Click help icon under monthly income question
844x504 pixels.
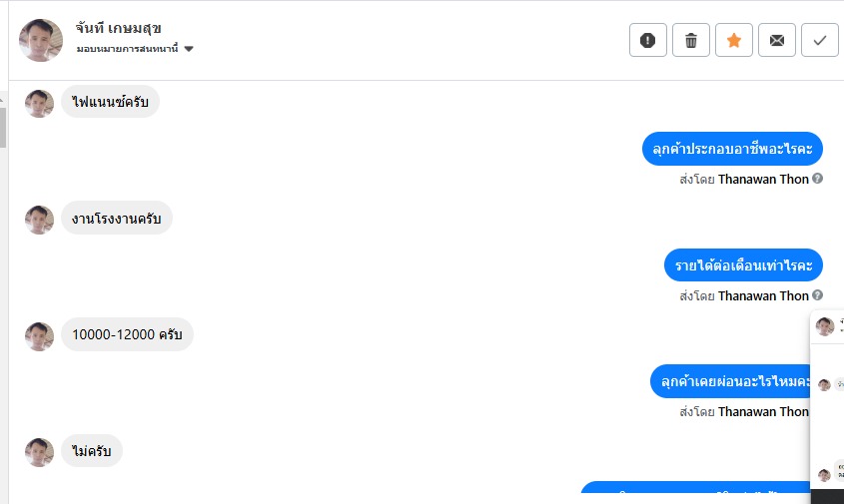tap(818, 295)
